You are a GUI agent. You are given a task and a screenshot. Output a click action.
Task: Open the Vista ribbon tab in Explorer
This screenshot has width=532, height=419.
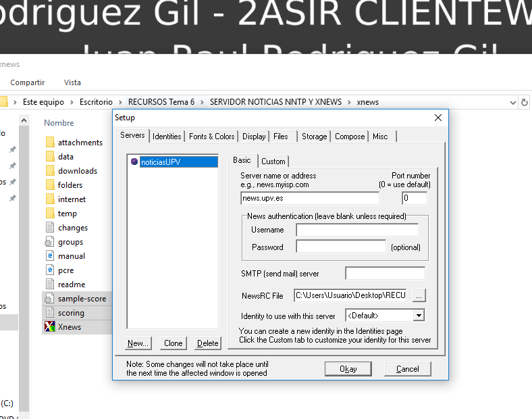pyautogui.click(x=72, y=82)
